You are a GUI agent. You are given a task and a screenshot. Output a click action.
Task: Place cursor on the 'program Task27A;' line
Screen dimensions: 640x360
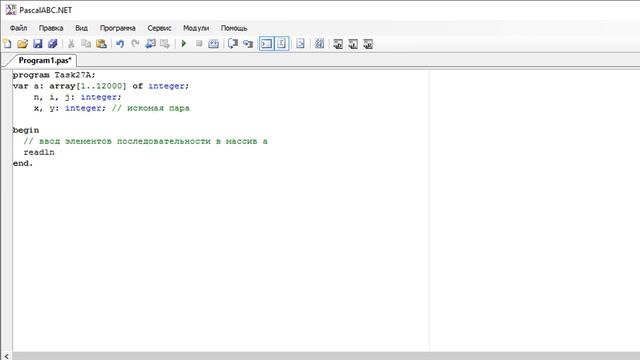54,75
